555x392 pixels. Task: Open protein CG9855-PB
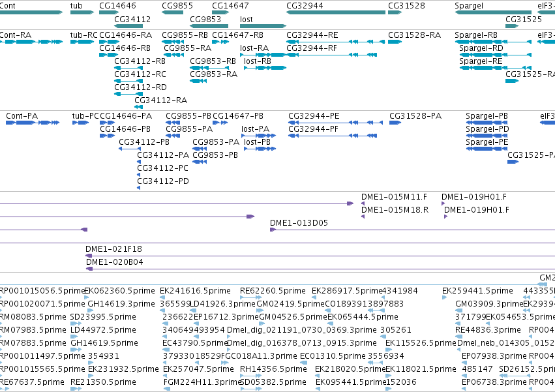pos(173,123)
